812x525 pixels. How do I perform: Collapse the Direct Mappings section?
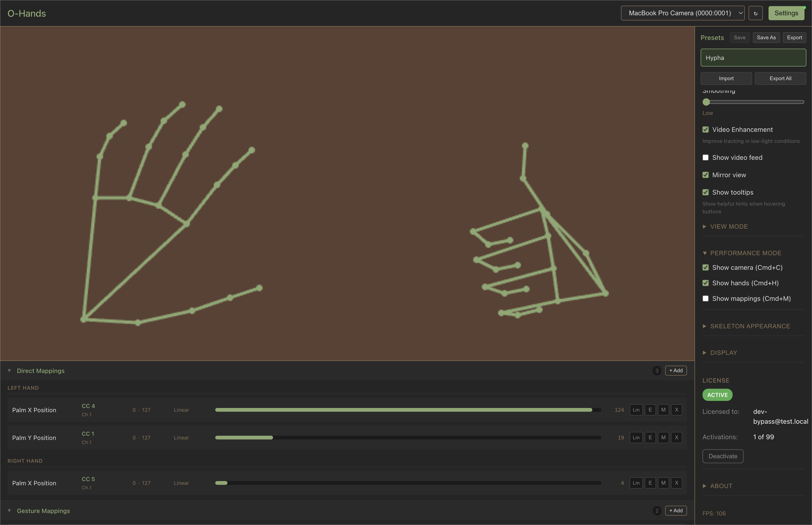[x=40, y=371]
